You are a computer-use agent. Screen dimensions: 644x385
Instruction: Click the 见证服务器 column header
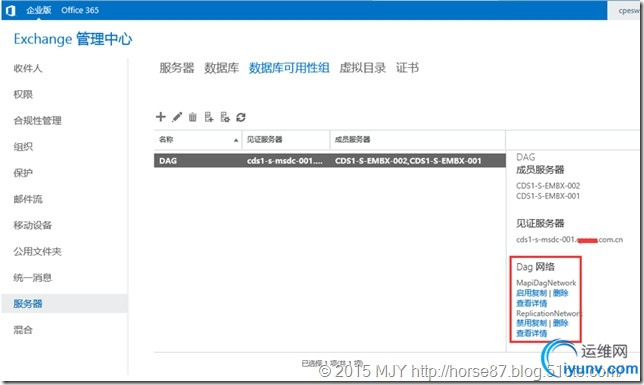[x=286, y=140]
